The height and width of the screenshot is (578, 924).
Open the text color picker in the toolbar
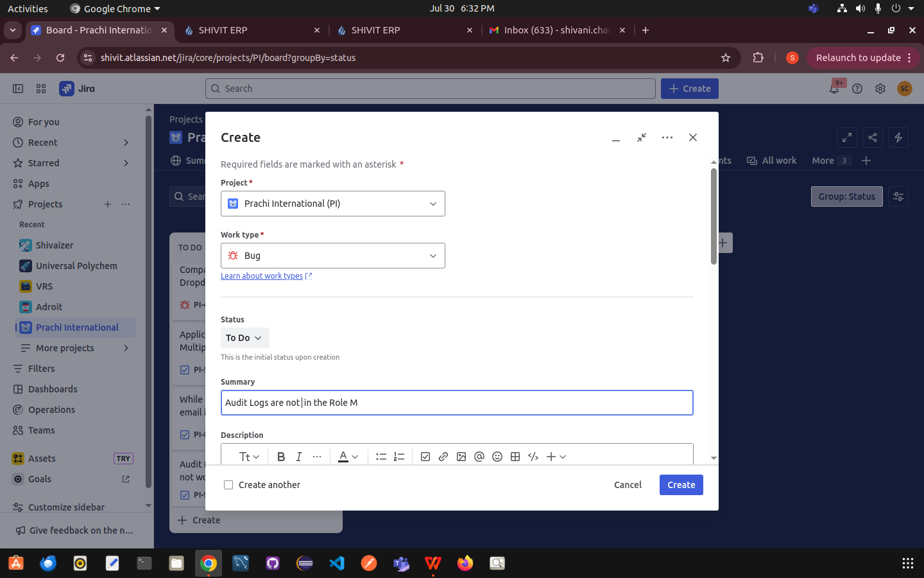[348, 457]
